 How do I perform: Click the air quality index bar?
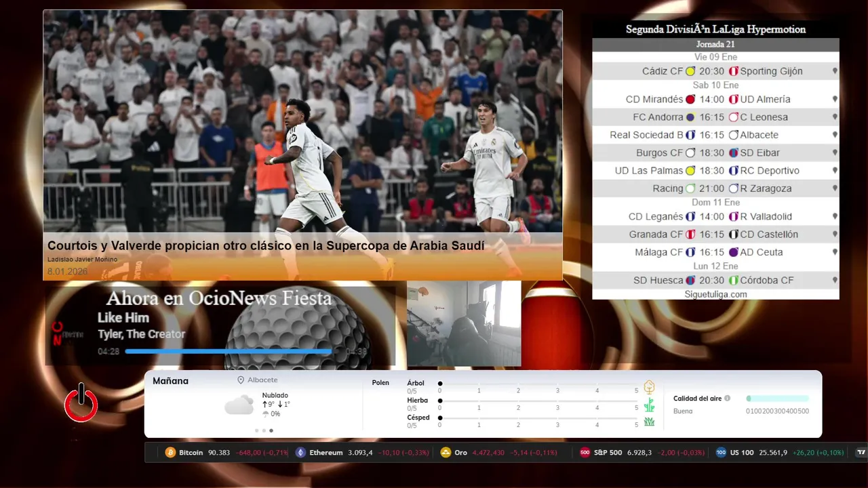tap(777, 399)
